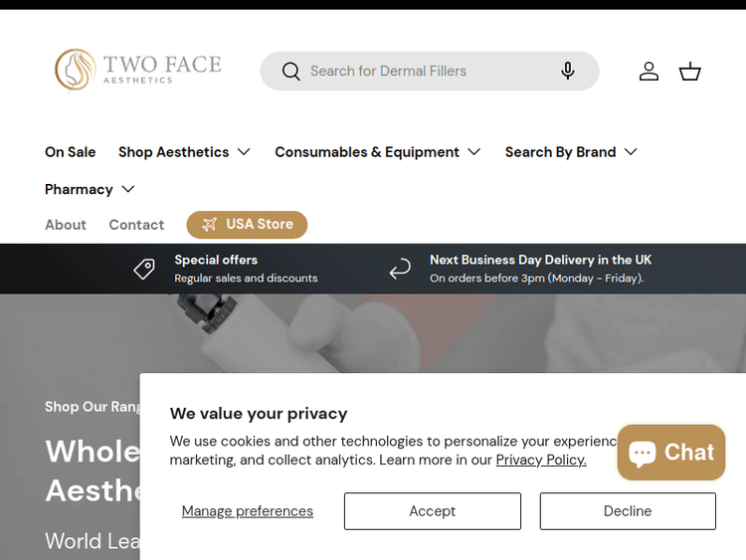Click the magnifying glass search icon
This screenshot has width=746, height=560.
290,72
